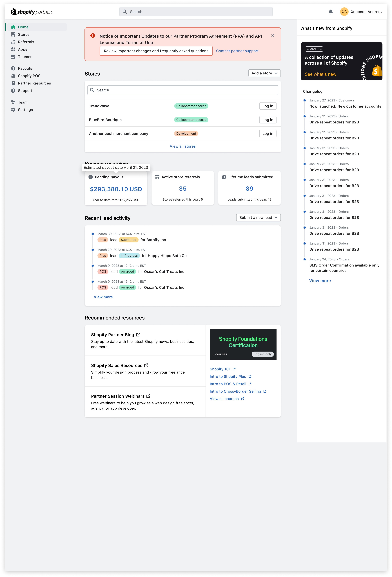Click the Support question mark icon
392x577 pixels.
[13, 91]
